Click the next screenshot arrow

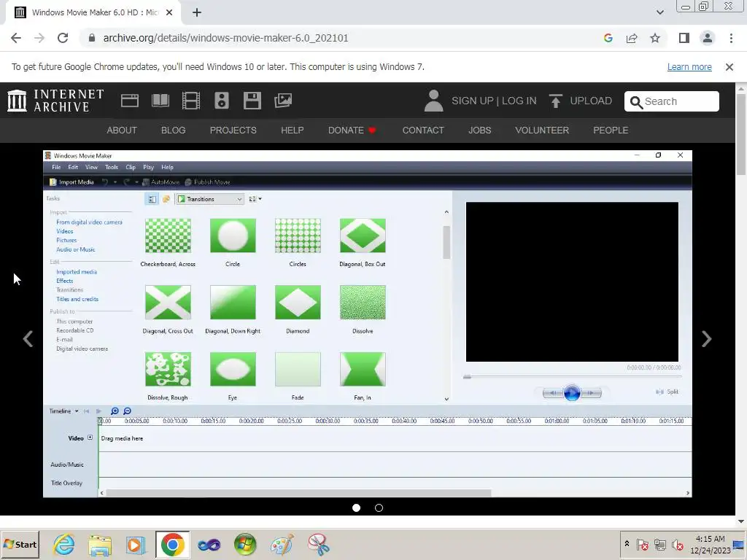[x=706, y=338]
